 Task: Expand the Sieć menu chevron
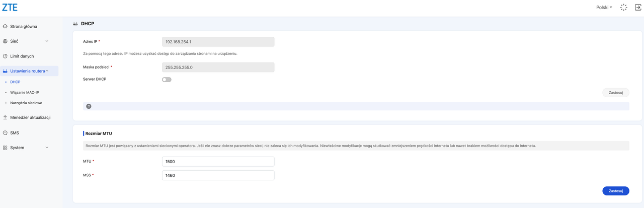(x=47, y=41)
